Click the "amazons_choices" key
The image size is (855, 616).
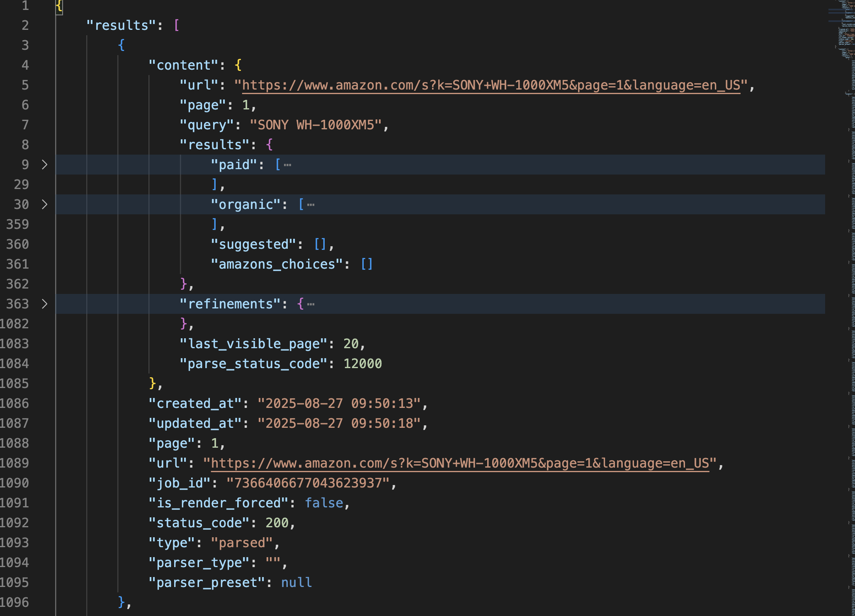[277, 264]
